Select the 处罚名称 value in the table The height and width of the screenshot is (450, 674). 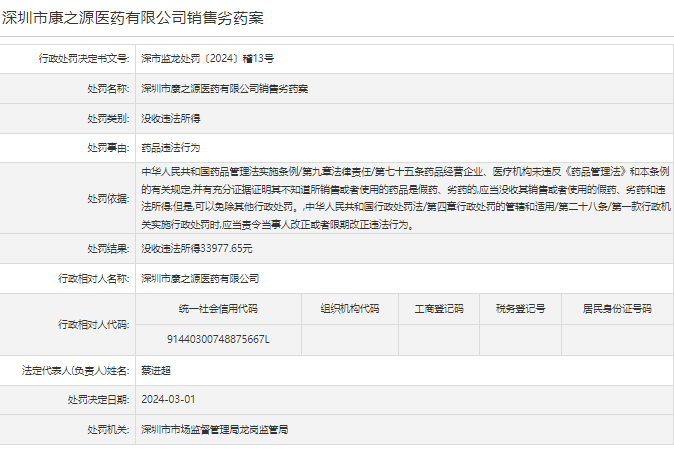(225, 89)
